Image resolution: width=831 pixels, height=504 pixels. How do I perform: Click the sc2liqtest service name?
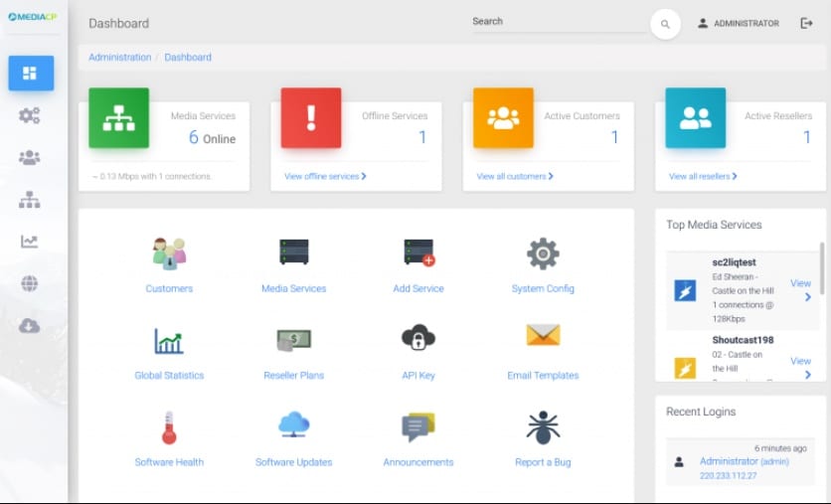click(x=734, y=262)
